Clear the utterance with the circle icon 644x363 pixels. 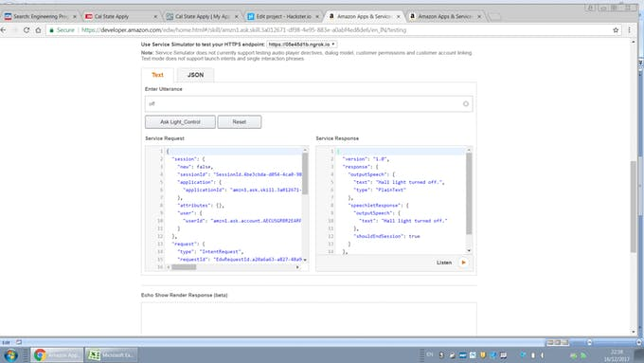466,103
